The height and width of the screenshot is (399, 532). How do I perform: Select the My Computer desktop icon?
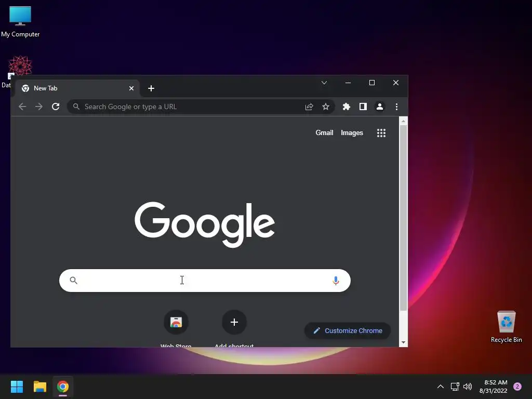[20, 22]
